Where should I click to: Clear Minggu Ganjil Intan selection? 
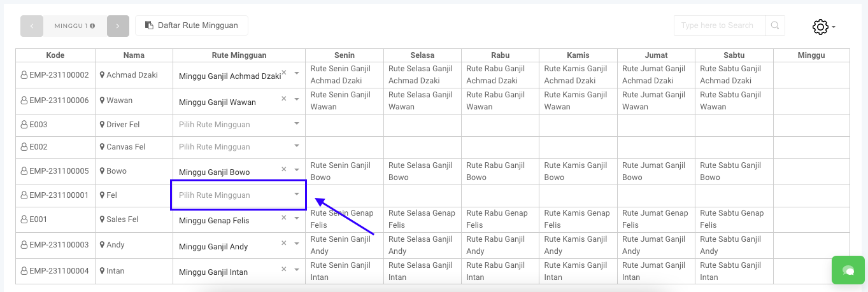click(x=284, y=268)
